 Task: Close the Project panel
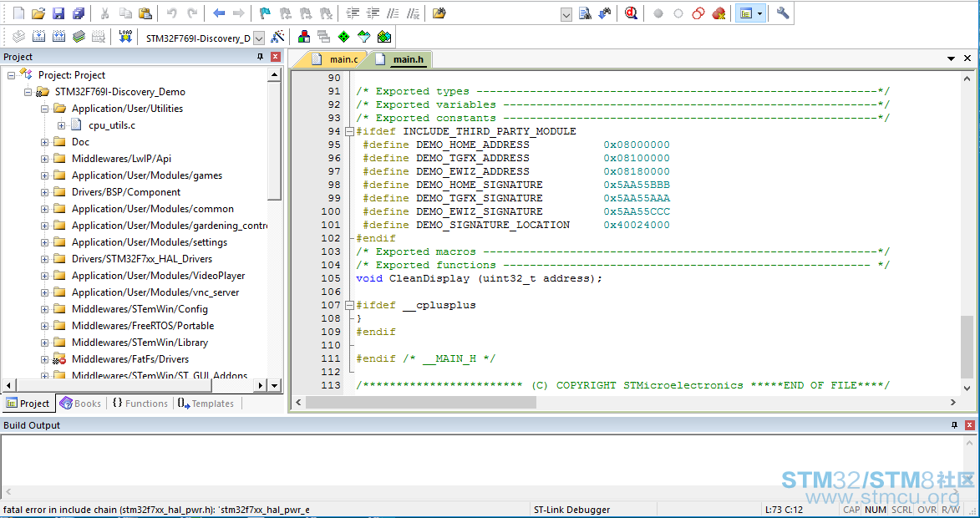pyautogui.click(x=275, y=57)
